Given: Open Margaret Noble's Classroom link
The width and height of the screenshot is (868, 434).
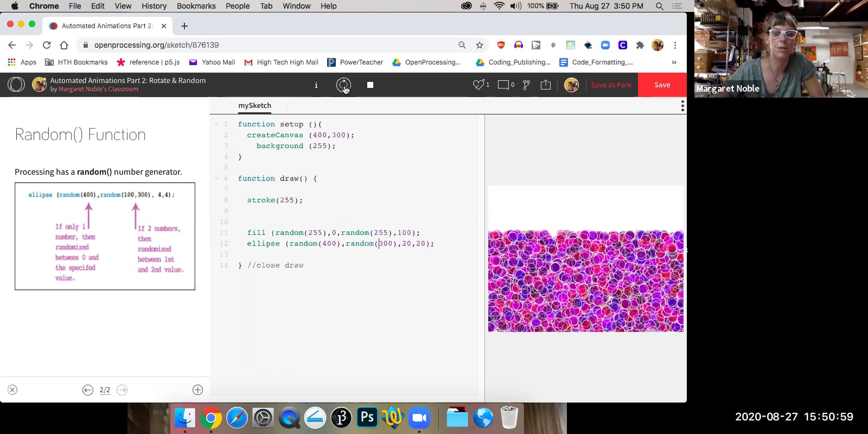Looking at the screenshot, I should [98, 90].
